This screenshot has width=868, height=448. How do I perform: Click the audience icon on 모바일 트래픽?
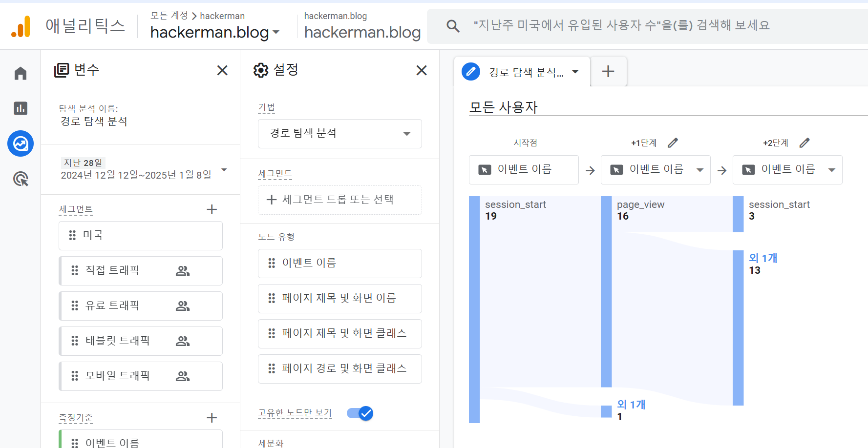pyautogui.click(x=183, y=376)
